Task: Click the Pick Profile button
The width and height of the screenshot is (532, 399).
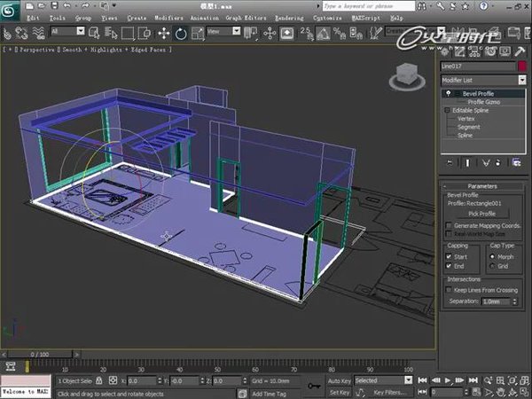Action: pyautogui.click(x=481, y=214)
